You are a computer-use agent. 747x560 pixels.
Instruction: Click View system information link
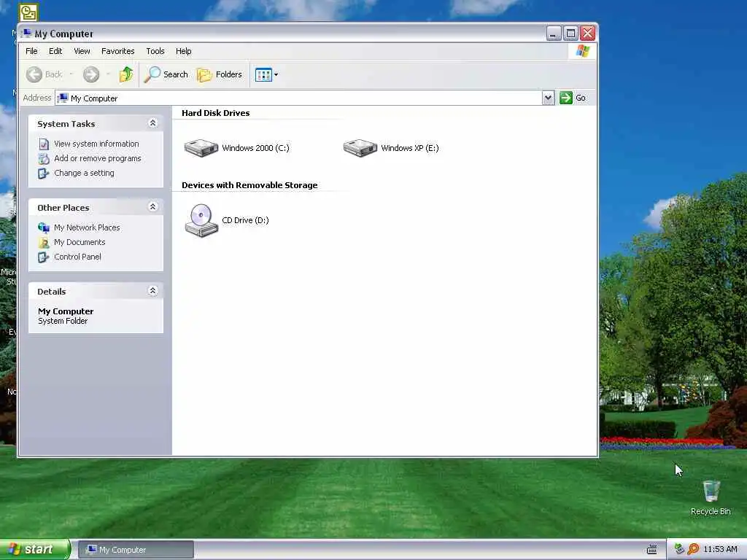click(x=96, y=144)
